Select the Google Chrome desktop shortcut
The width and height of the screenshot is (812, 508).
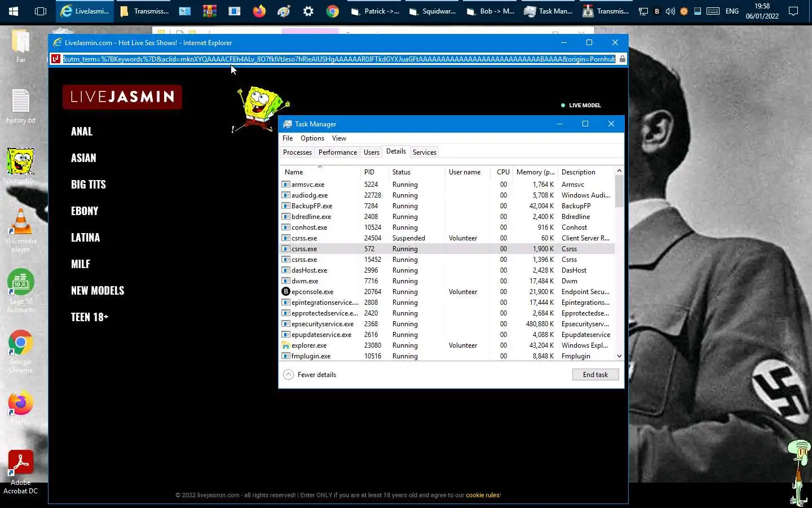click(x=21, y=351)
